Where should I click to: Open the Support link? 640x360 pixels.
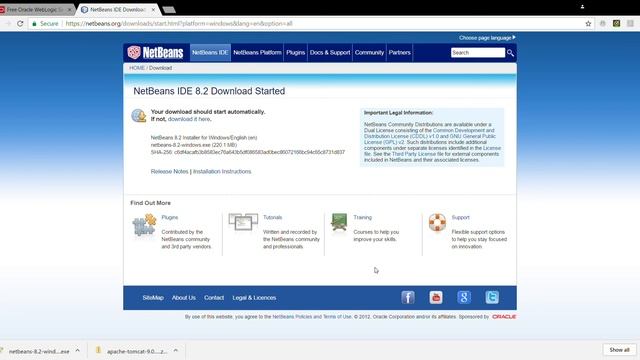(460, 218)
